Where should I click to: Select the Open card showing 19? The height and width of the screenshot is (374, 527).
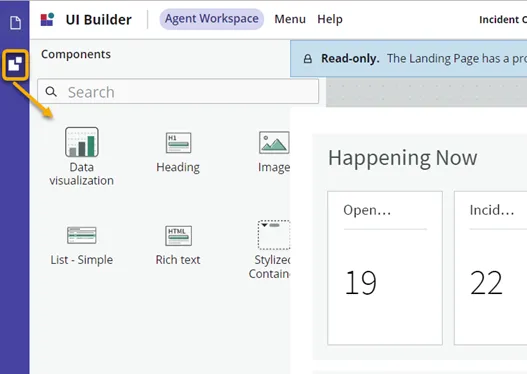385,268
